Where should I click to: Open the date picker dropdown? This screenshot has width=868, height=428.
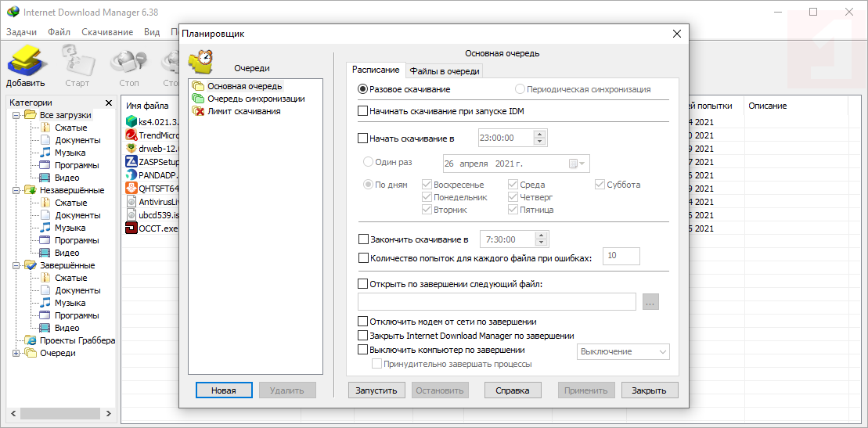pos(578,164)
